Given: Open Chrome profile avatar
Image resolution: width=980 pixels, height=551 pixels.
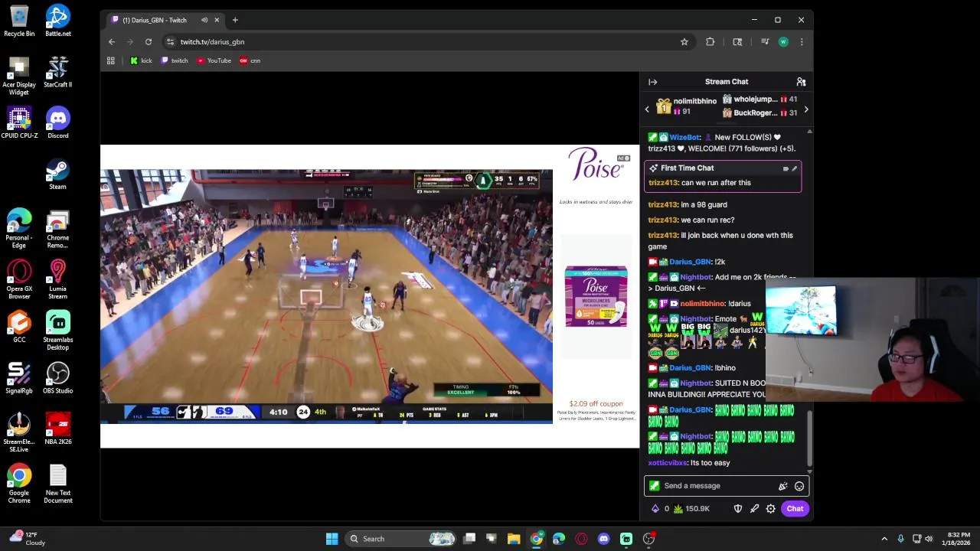Looking at the screenshot, I should [x=783, y=42].
